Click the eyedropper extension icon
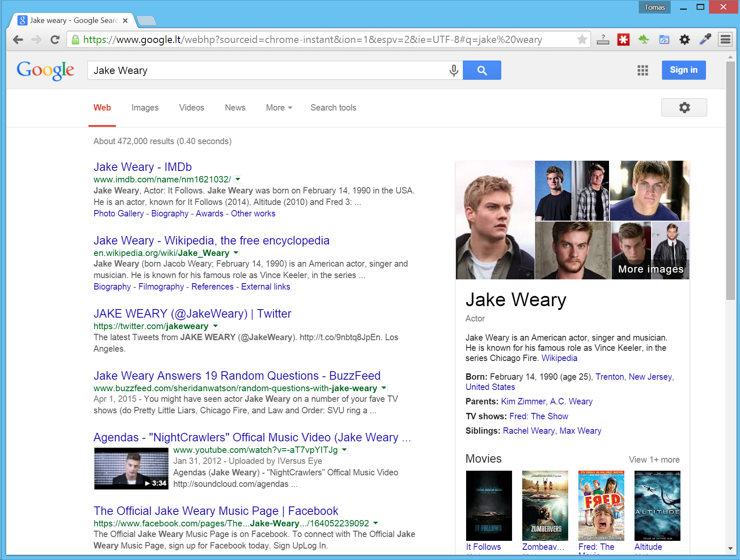 coord(705,40)
